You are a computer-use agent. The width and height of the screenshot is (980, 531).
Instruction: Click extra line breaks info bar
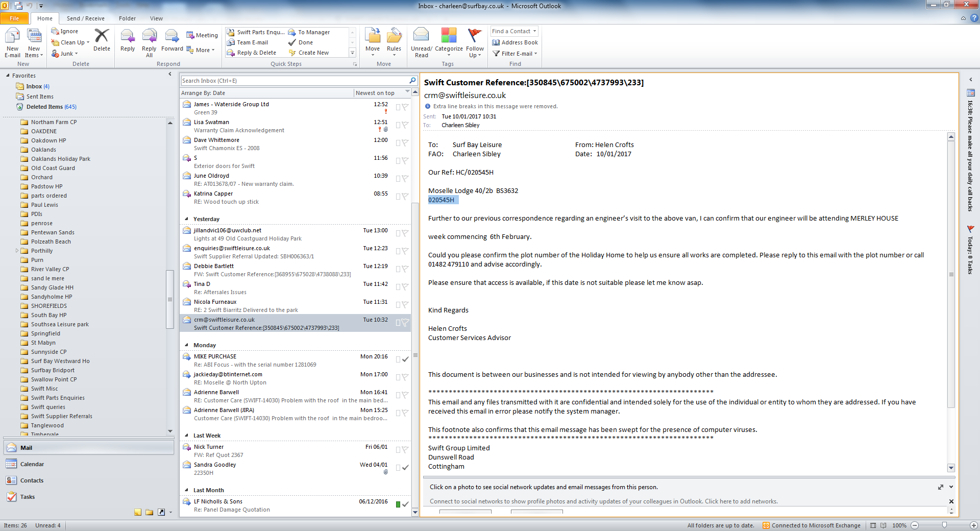495,106
